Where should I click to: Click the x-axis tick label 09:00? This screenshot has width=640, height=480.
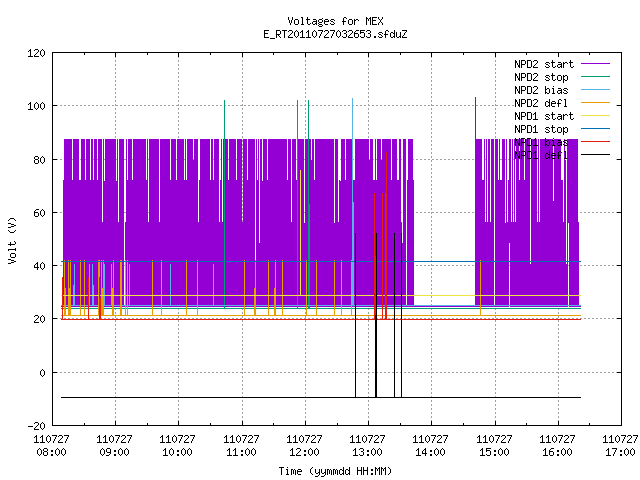pos(115,452)
